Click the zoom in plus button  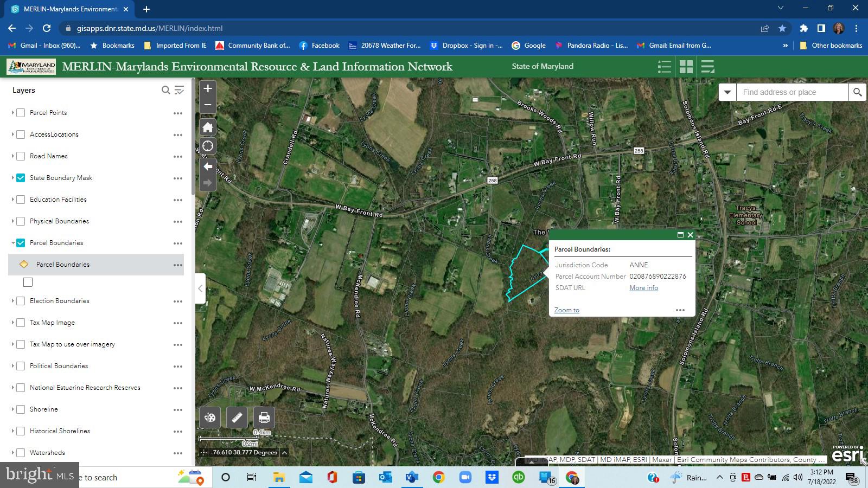(x=208, y=88)
